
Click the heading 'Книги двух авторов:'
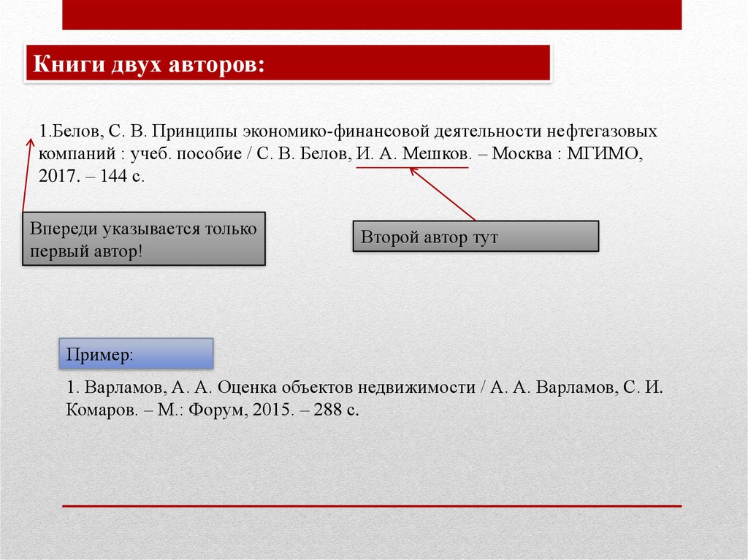point(149,64)
